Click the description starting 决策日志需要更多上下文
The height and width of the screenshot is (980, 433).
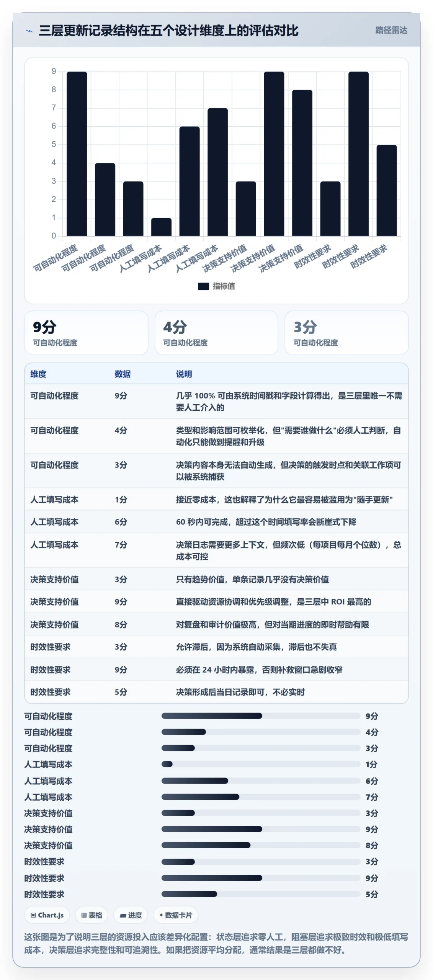pyautogui.click(x=288, y=550)
